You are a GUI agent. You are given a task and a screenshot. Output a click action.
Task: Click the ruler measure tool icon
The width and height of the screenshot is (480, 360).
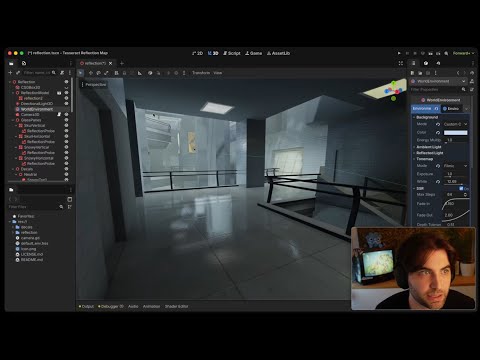click(140, 73)
